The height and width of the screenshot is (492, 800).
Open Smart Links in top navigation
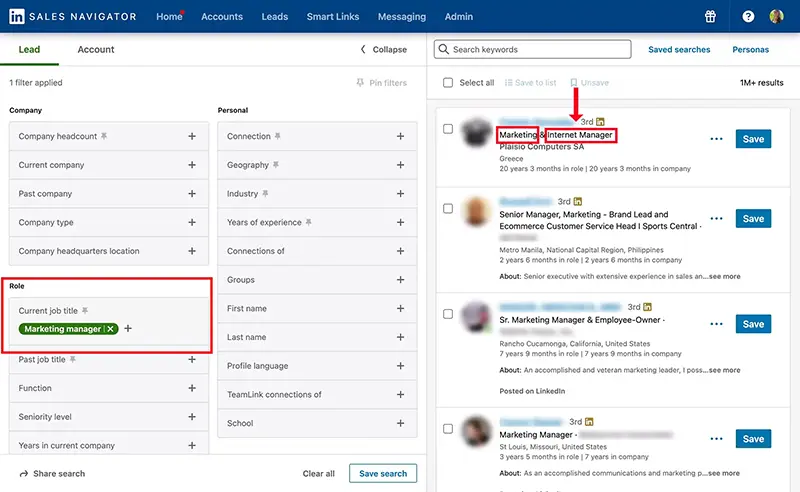coord(333,16)
